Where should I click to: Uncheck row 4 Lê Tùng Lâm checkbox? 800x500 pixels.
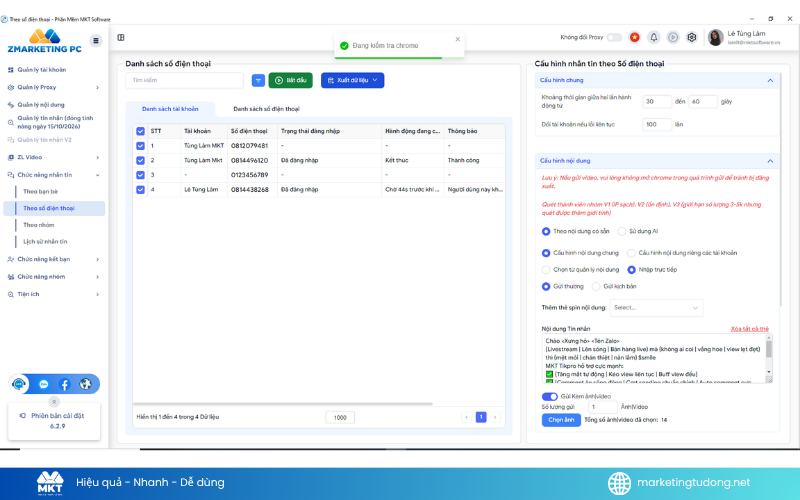(140, 190)
